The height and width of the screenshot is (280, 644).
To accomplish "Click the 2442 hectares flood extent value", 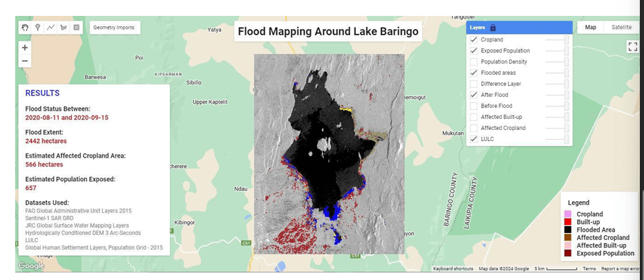I will tap(46, 141).
